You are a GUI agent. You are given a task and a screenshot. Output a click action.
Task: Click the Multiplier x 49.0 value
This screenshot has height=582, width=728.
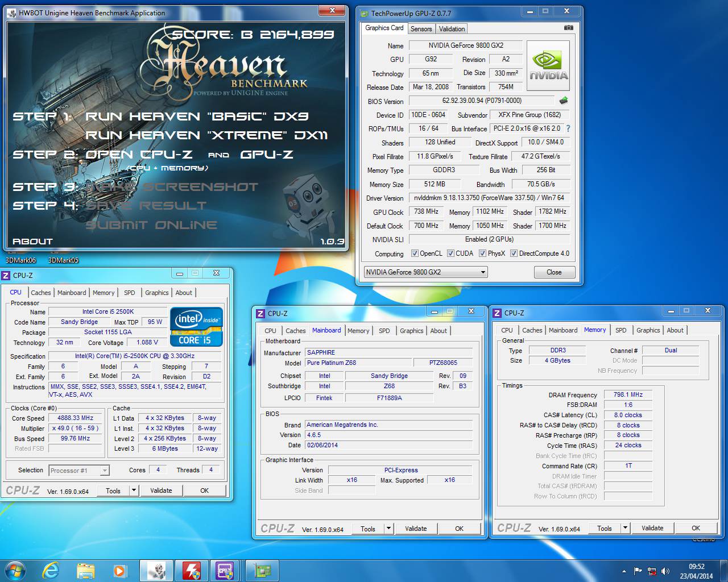(76, 428)
